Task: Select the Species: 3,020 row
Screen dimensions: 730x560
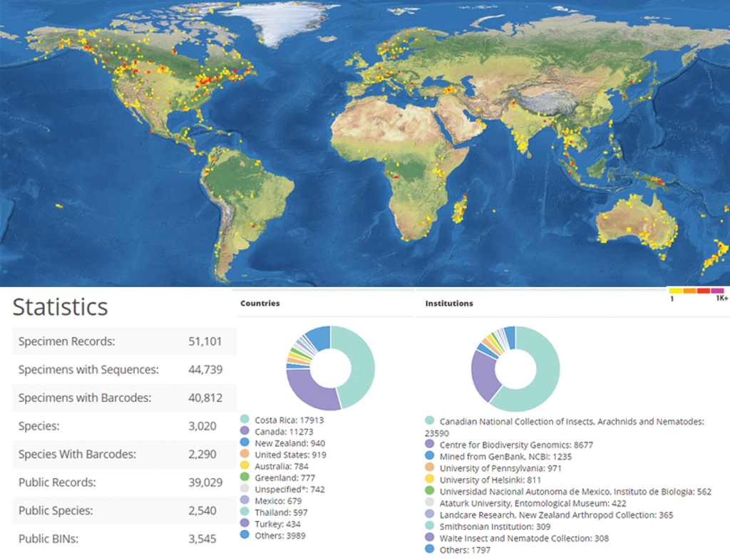Action: (x=124, y=426)
